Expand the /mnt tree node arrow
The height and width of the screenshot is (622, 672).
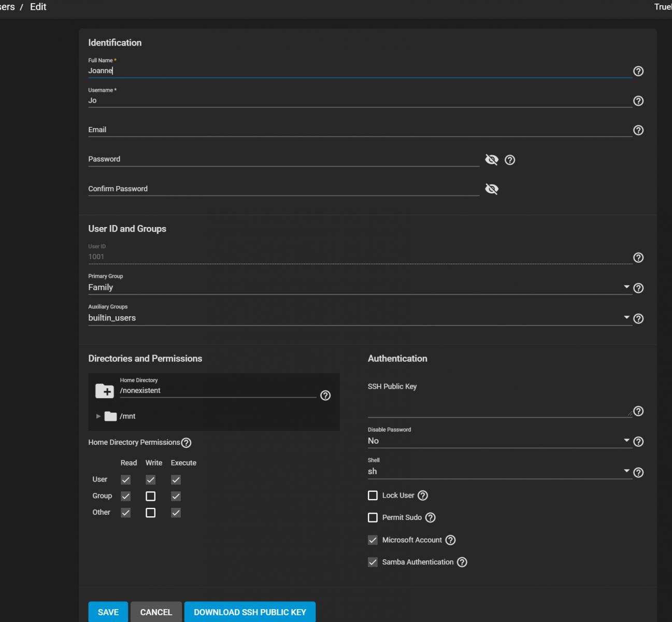coord(98,416)
